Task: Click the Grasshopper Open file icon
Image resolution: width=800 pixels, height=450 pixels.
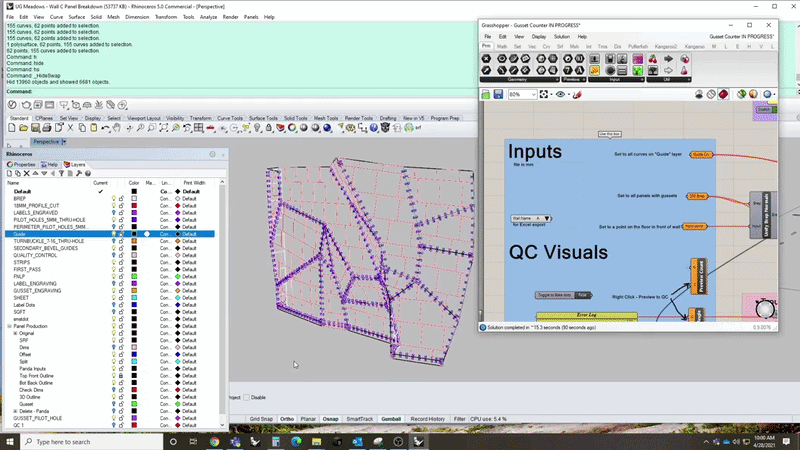Action: tap(486, 94)
